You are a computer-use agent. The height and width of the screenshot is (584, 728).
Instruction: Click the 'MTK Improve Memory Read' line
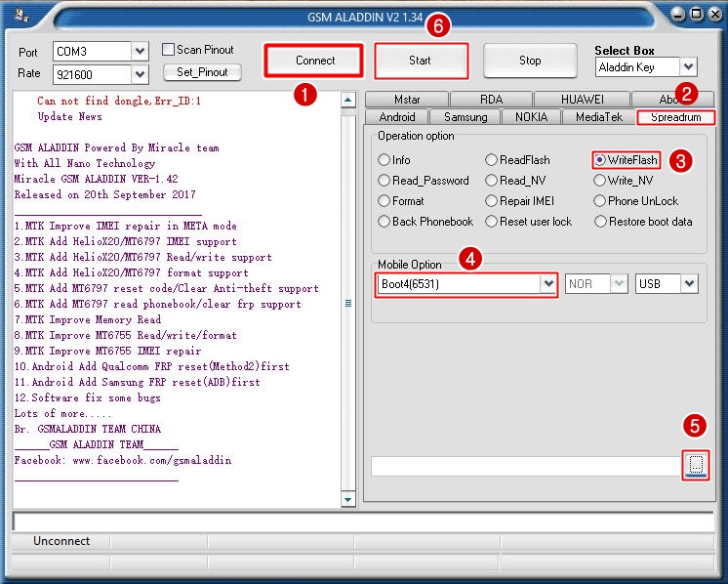[87, 319]
